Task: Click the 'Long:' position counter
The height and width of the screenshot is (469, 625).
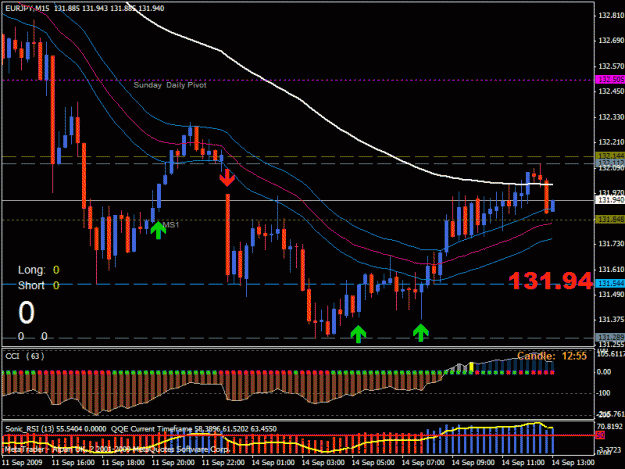Action: [x=38, y=270]
